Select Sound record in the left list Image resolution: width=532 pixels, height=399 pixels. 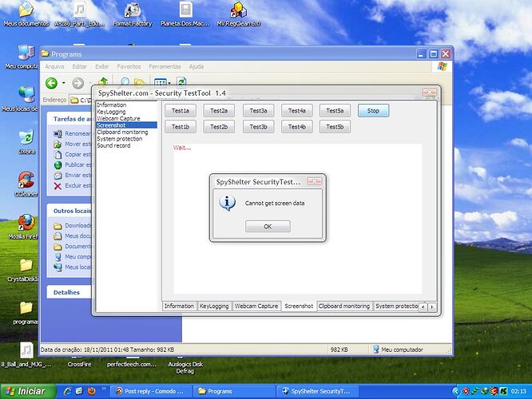(126, 145)
